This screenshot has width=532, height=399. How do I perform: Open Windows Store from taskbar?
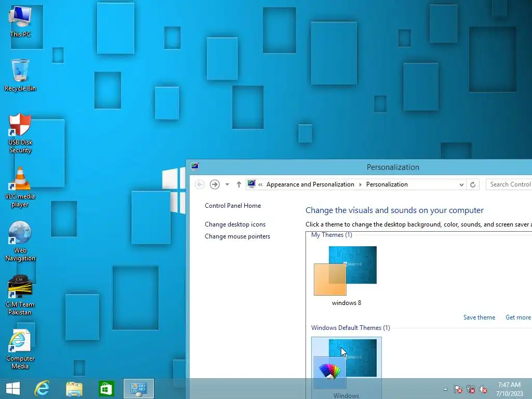click(106, 389)
